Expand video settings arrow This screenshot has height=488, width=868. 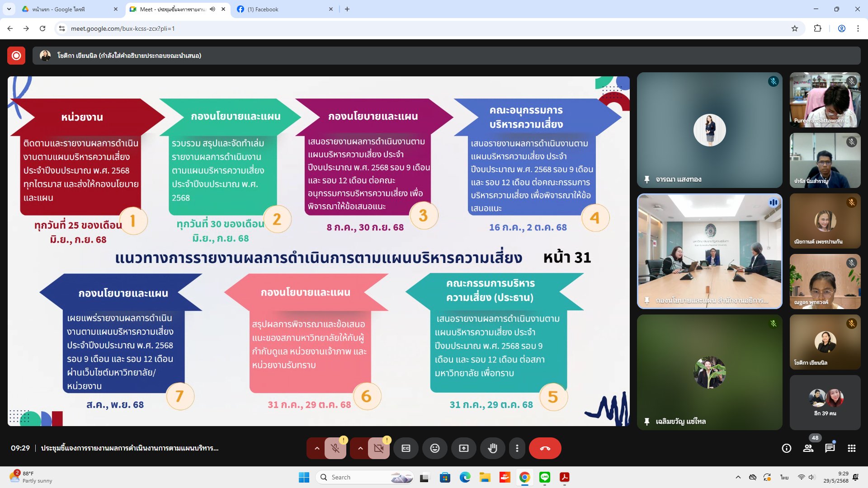tap(360, 448)
